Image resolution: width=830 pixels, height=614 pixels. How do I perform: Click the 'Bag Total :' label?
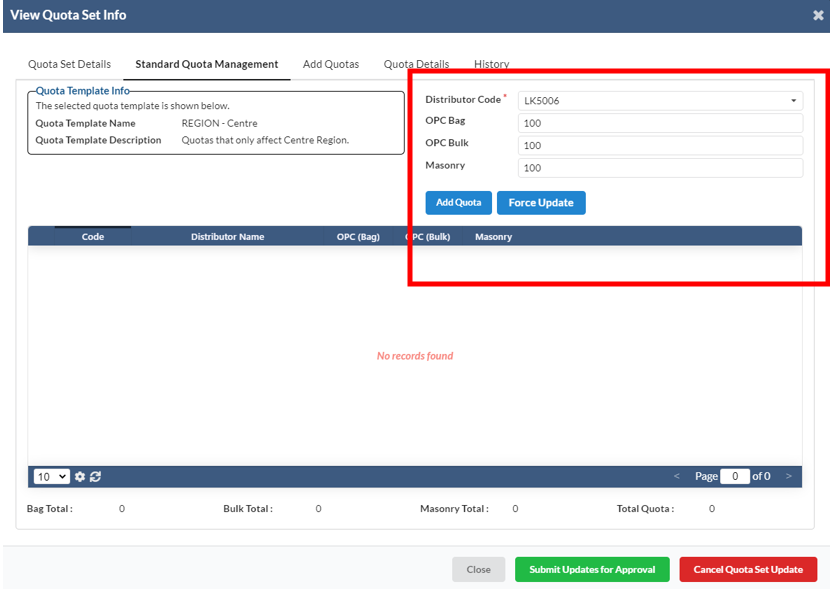coord(50,509)
